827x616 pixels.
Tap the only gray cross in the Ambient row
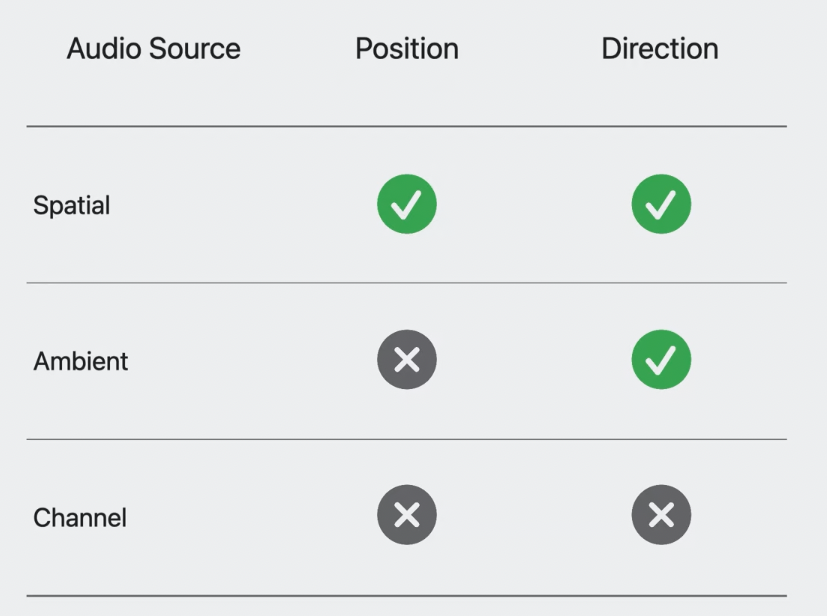tap(406, 360)
